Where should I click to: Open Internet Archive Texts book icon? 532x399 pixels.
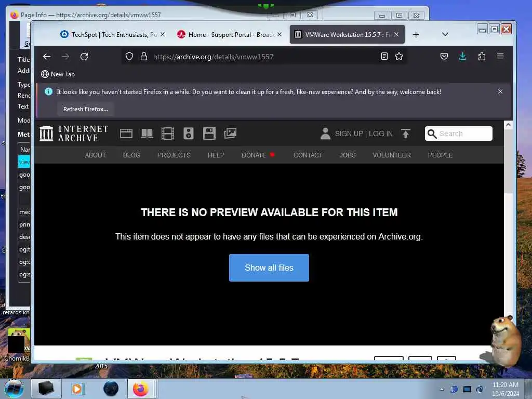pos(147,134)
